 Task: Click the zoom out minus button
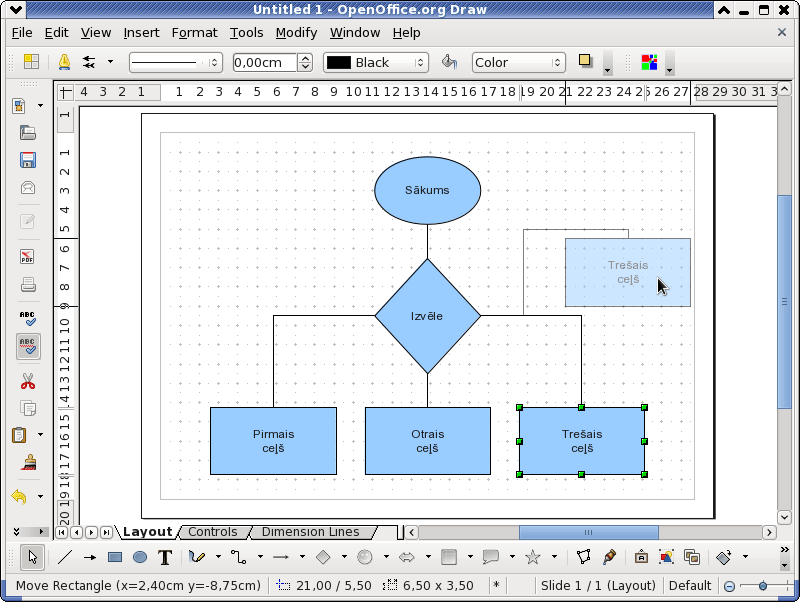[x=730, y=586]
